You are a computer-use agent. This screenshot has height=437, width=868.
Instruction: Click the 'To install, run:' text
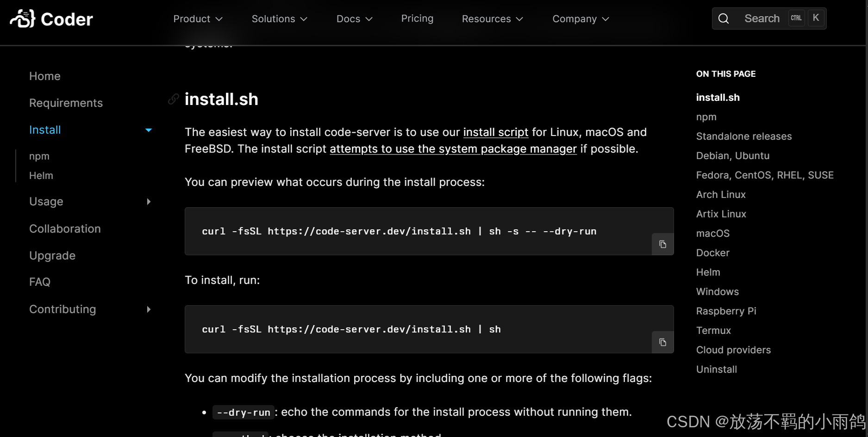(222, 280)
